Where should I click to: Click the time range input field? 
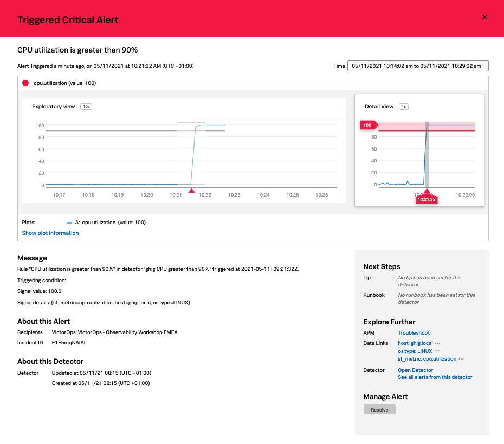coord(418,66)
